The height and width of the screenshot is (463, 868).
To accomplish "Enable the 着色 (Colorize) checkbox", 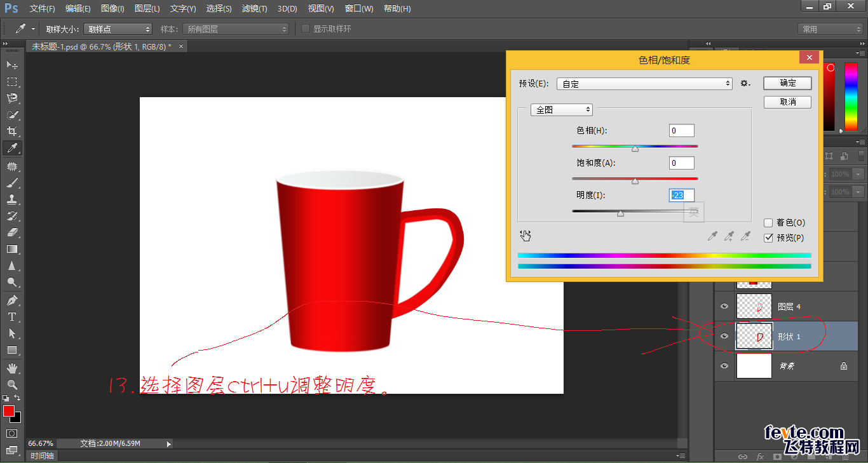I will click(768, 223).
